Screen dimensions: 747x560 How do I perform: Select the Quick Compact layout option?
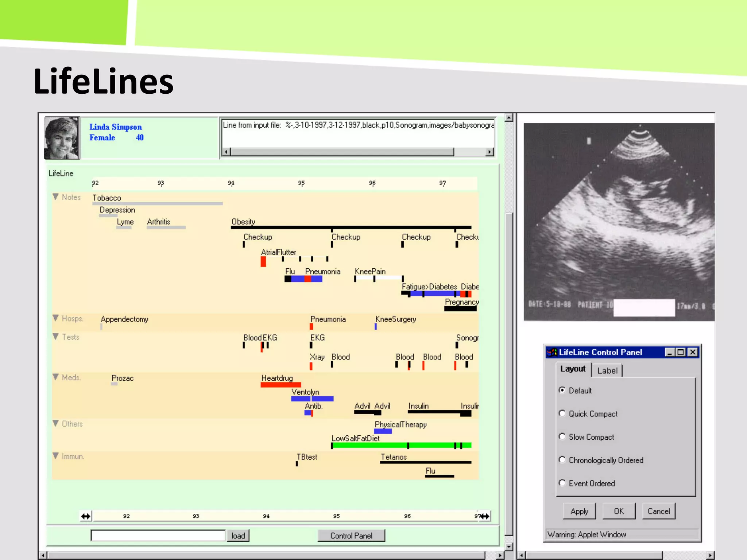(x=562, y=413)
